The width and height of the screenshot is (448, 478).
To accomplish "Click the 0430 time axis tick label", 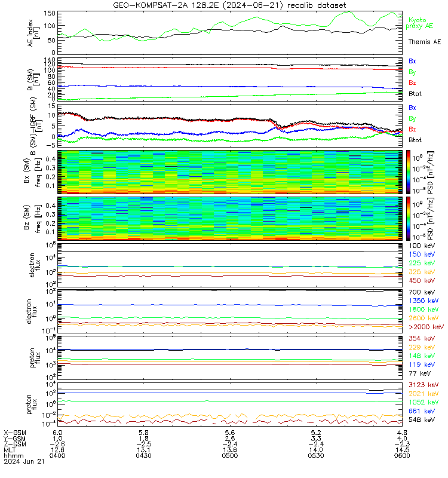I will point(143,455).
